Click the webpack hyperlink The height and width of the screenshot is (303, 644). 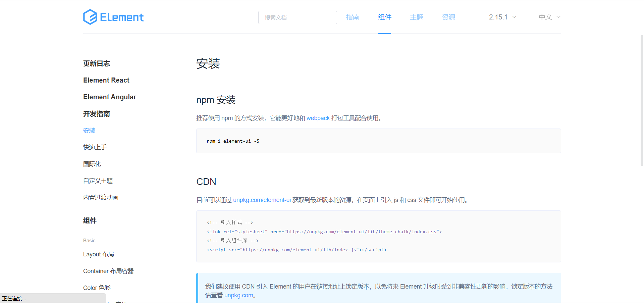[318, 118]
